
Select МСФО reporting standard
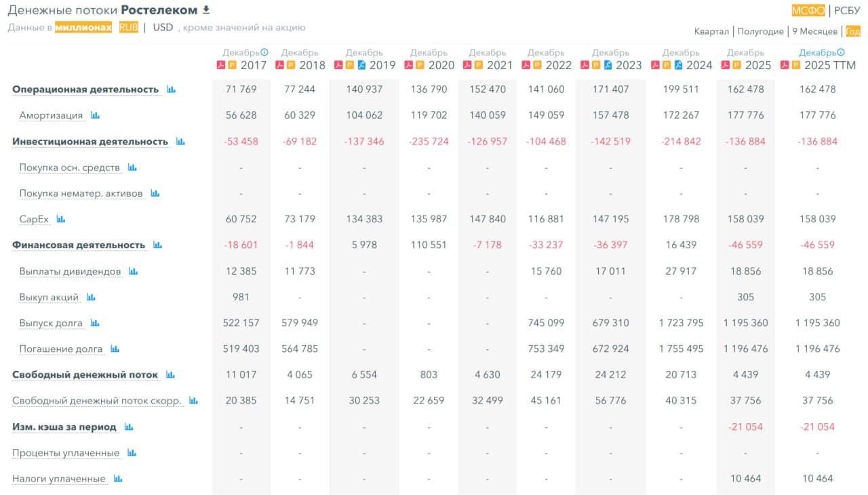[808, 10]
